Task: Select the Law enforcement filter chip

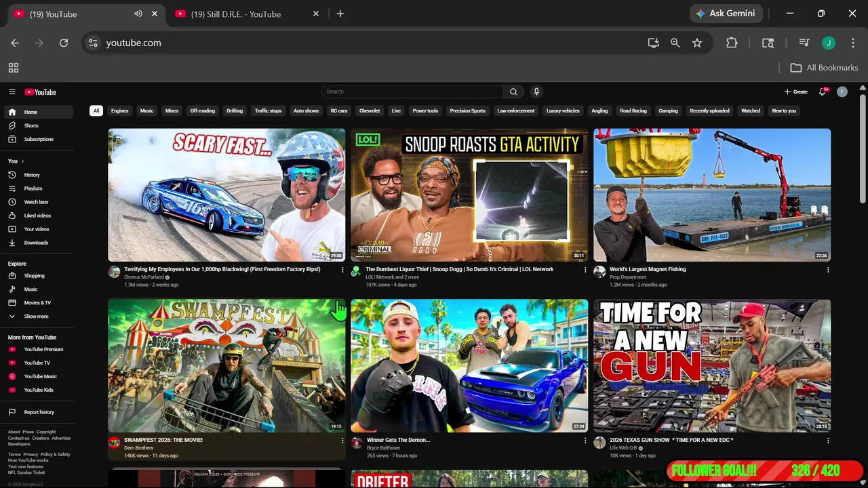Action: (x=516, y=110)
